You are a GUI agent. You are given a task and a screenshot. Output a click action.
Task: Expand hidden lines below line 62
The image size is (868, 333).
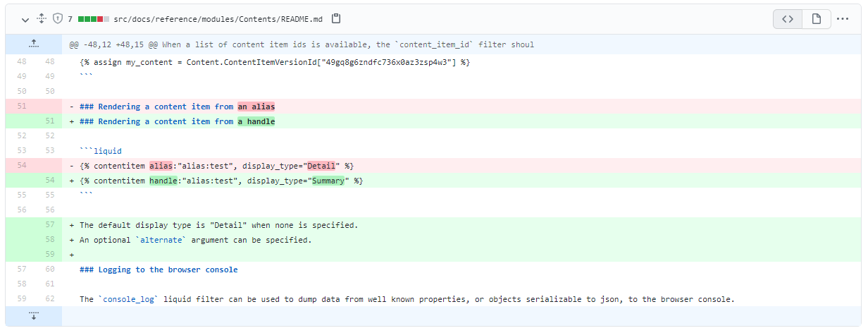tap(33, 317)
